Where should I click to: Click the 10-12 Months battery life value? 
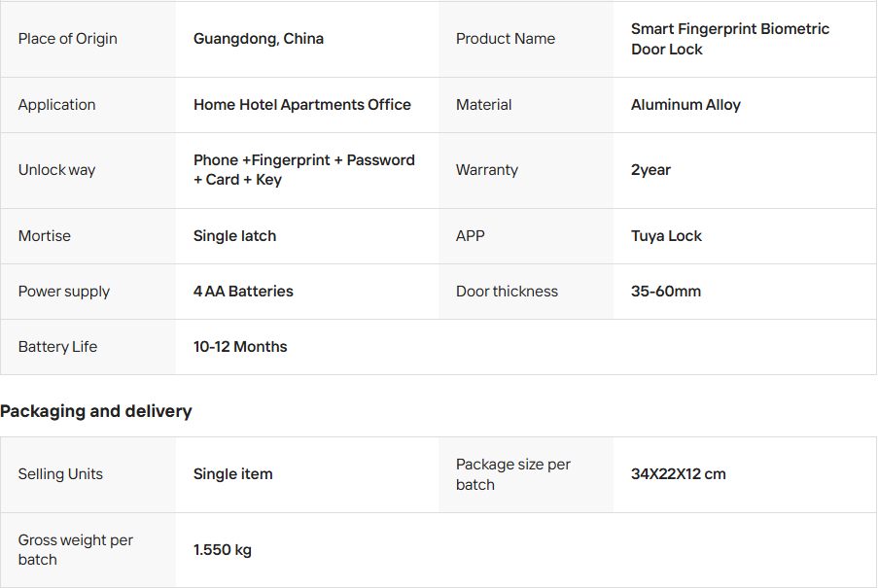pos(240,347)
